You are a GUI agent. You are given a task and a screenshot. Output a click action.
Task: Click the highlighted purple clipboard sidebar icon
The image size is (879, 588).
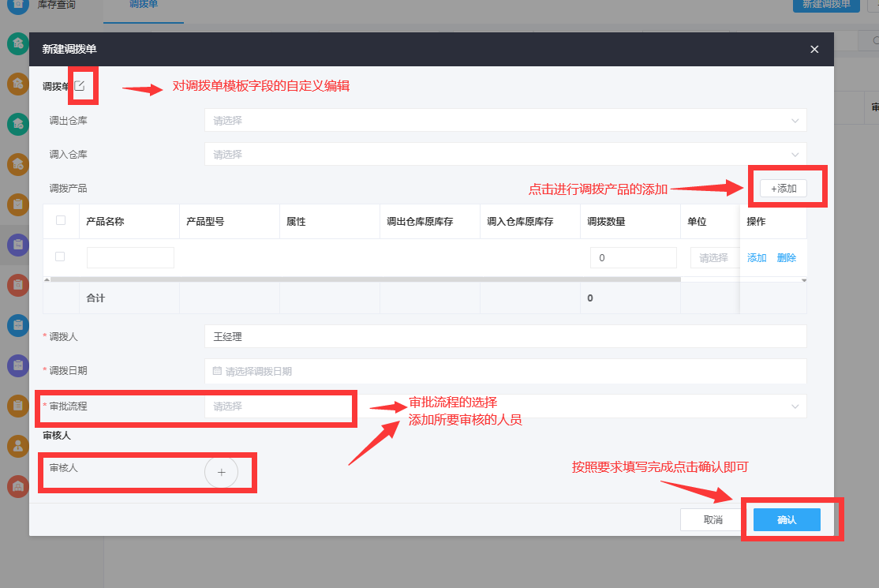pos(18,245)
